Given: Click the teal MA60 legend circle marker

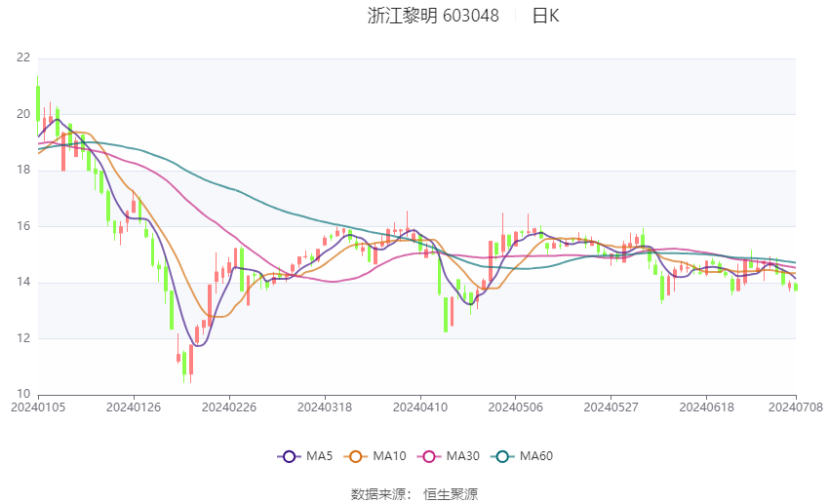Looking at the screenshot, I should (502, 456).
